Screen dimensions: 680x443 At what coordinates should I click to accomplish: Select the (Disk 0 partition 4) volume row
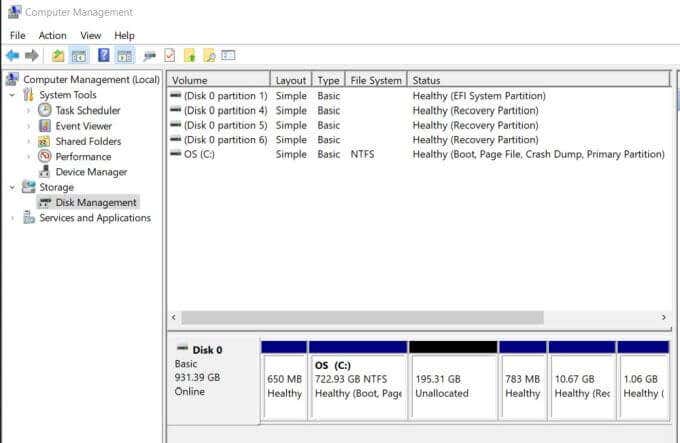[x=419, y=111]
